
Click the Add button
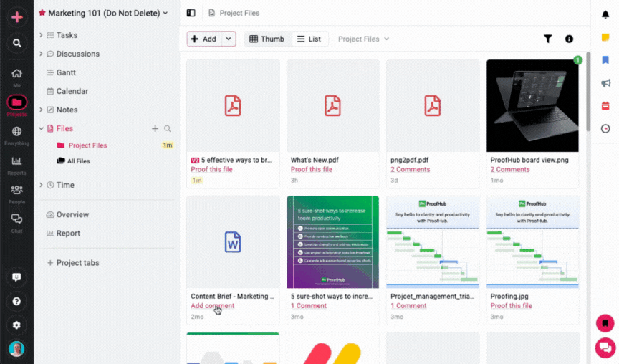(x=204, y=39)
